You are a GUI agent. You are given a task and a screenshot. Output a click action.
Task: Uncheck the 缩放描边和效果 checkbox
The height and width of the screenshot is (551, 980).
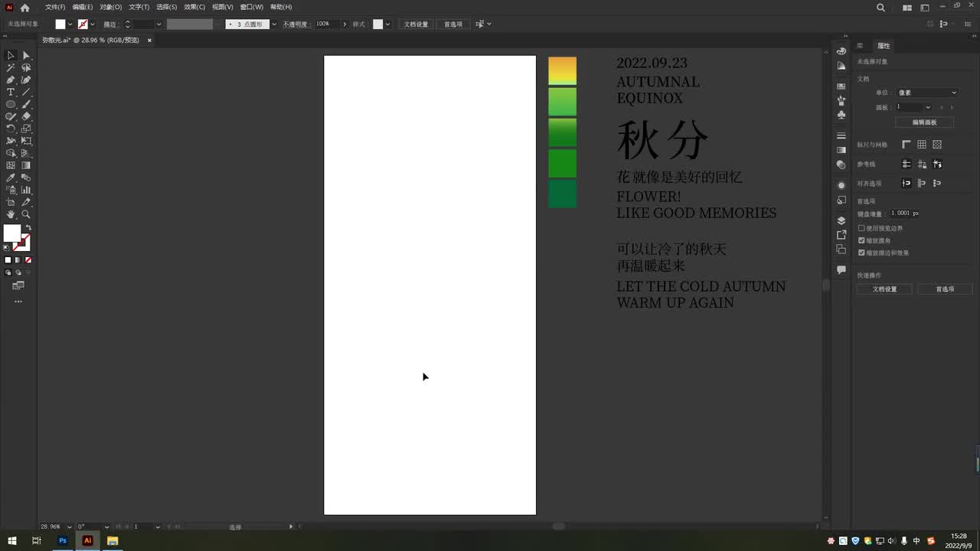coord(861,253)
